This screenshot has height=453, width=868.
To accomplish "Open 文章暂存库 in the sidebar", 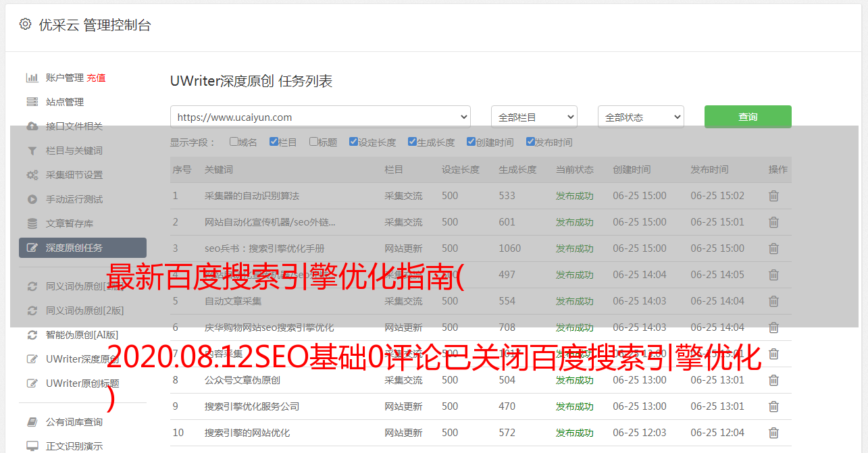I will [x=70, y=223].
